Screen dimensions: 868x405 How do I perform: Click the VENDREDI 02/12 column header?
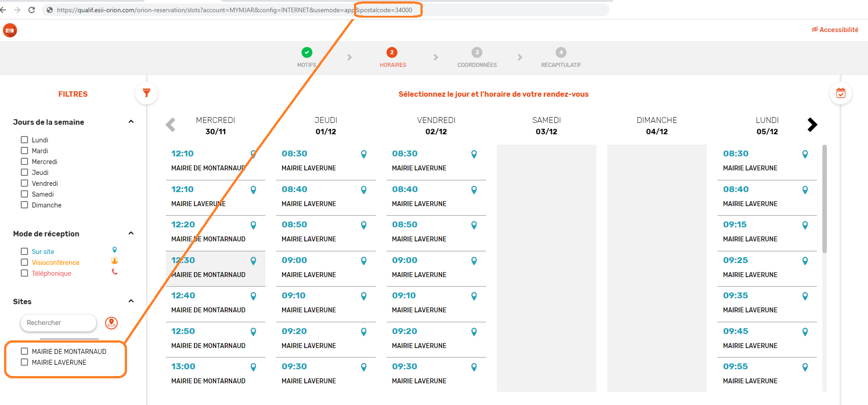(x=436, y=126)
